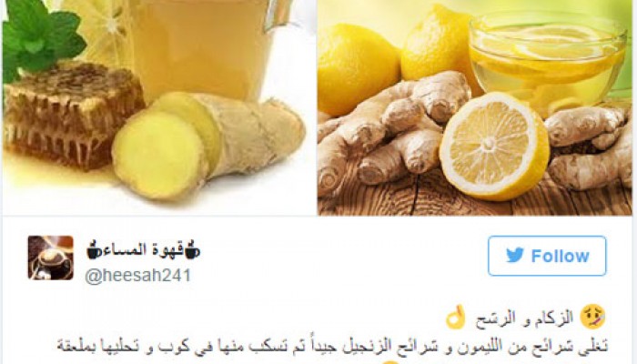Open the right lemon and ginger photo
Screen dimensions: 637x364
tap(474, 106)
